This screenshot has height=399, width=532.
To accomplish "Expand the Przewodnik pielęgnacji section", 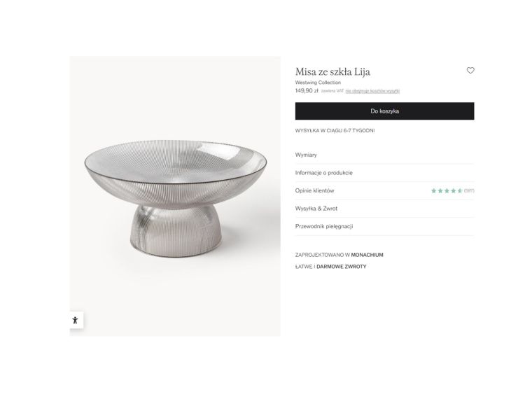I will click(324, 226).
